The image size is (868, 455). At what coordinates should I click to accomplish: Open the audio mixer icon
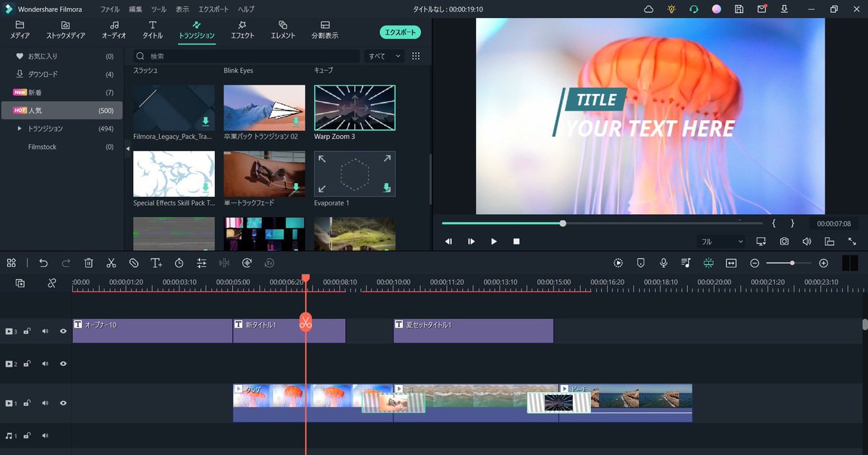coord(686,263)
